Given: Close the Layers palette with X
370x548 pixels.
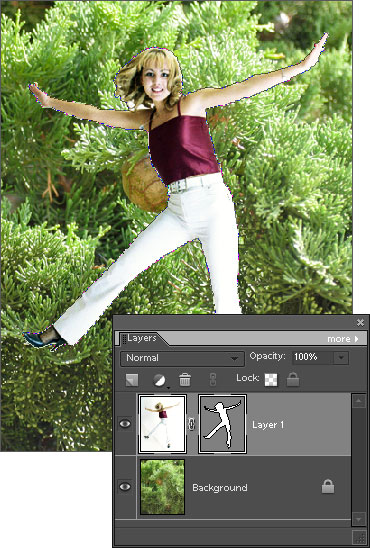Looking at the screenshot, I should [360, 322].
